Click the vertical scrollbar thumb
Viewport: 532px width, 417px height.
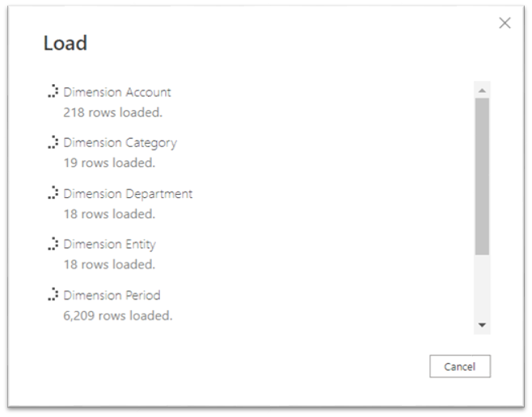coord(482,176)
